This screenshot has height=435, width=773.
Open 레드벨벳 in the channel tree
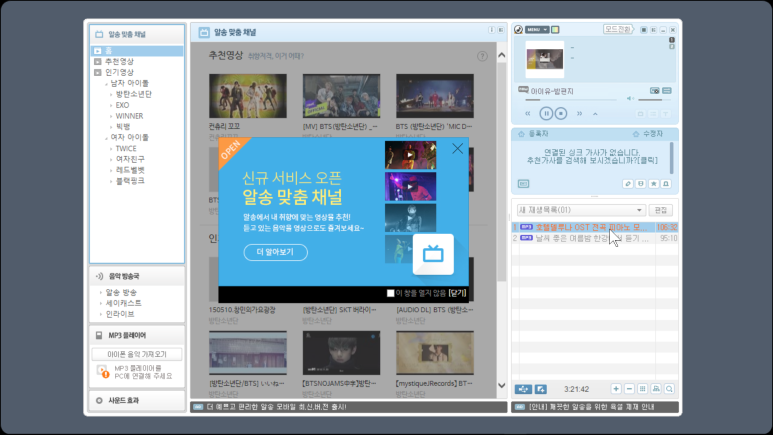tap(130, 170)
